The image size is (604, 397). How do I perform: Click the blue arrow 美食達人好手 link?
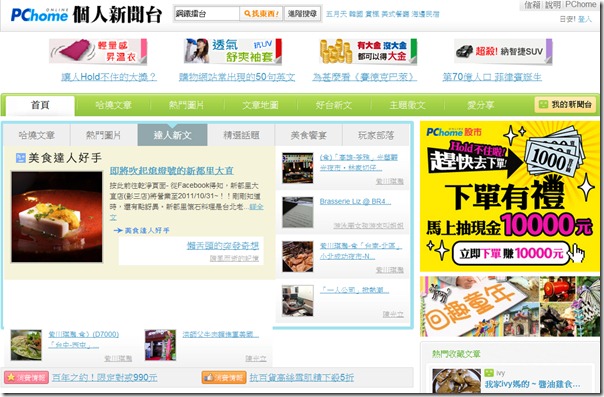pos(141,230)
